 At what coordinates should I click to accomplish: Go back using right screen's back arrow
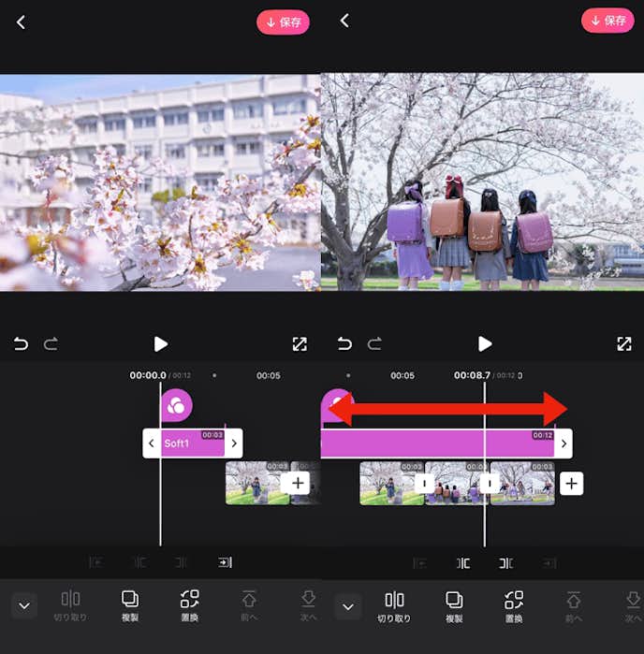point(344,21)
